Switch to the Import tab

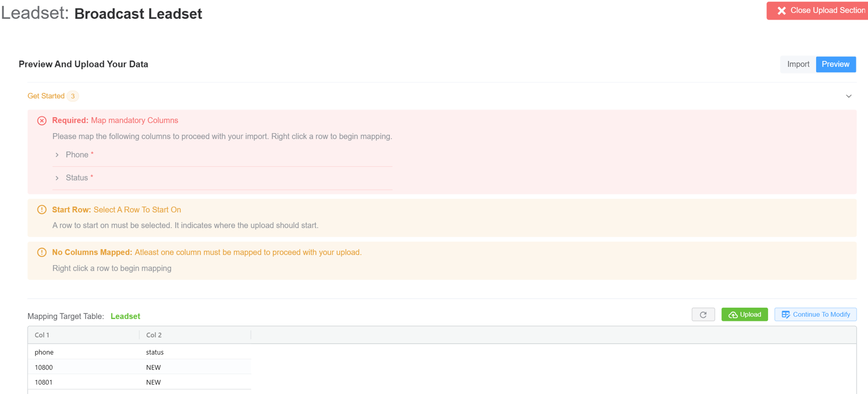tap(798, 64)
